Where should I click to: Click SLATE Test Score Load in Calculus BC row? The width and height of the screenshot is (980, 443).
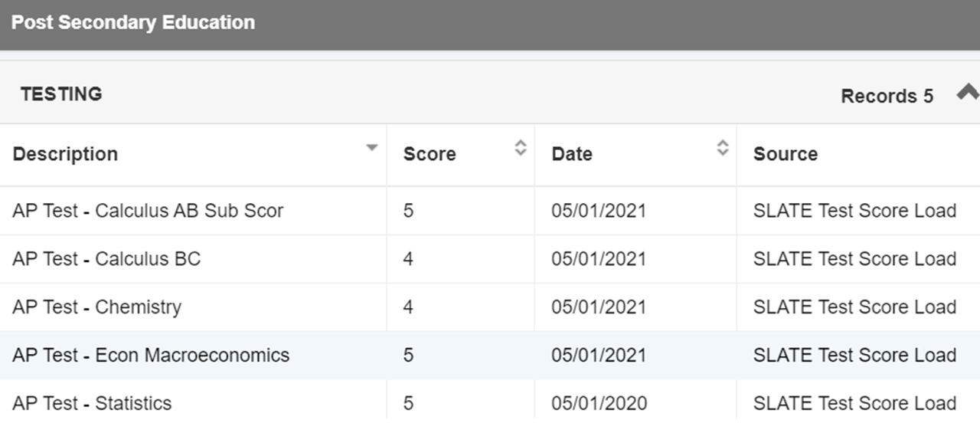854,259
